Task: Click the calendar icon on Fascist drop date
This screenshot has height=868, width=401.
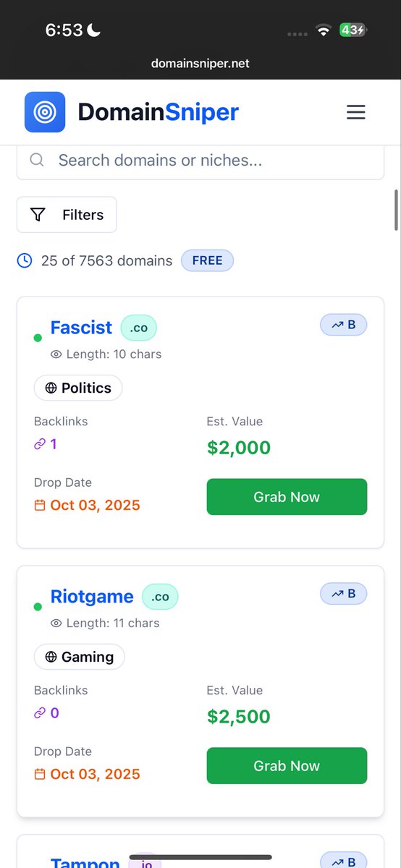Action: click(40, 505)
